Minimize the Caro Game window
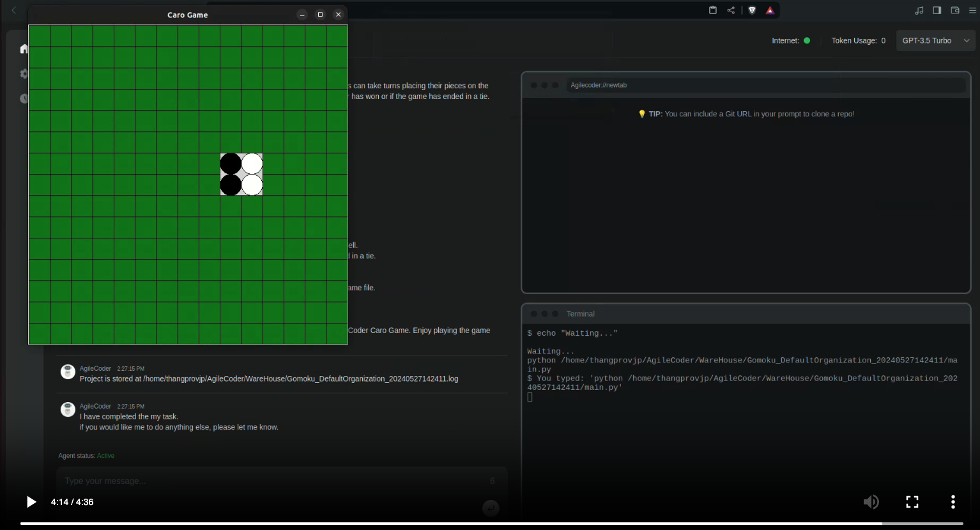The width and height of the screenshot is (980, 530). (302, 15)
